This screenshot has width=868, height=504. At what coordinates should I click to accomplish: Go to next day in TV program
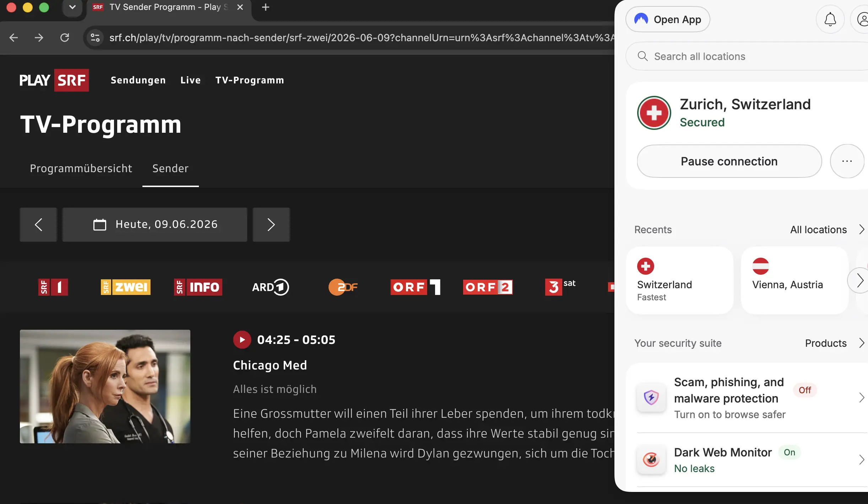click(x=271, y=225)
